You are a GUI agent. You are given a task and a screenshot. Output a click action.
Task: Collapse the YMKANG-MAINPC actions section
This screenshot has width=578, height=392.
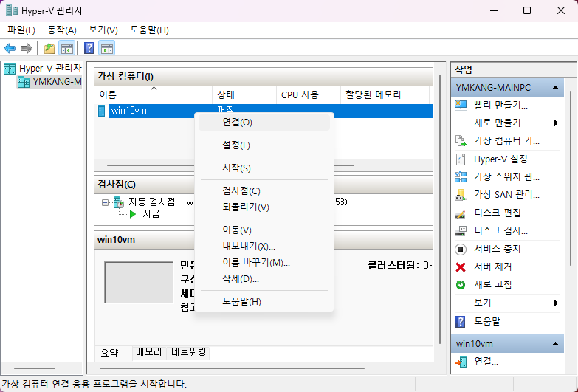coord(555,88)
